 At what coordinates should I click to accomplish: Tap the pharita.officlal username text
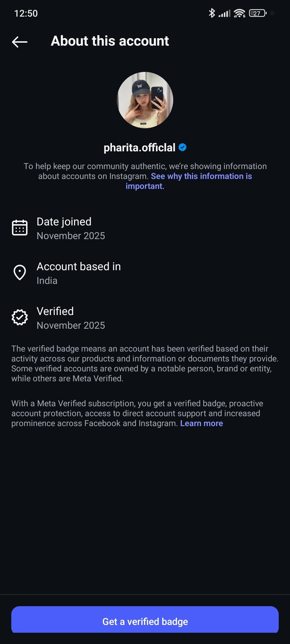click(139, 148)
